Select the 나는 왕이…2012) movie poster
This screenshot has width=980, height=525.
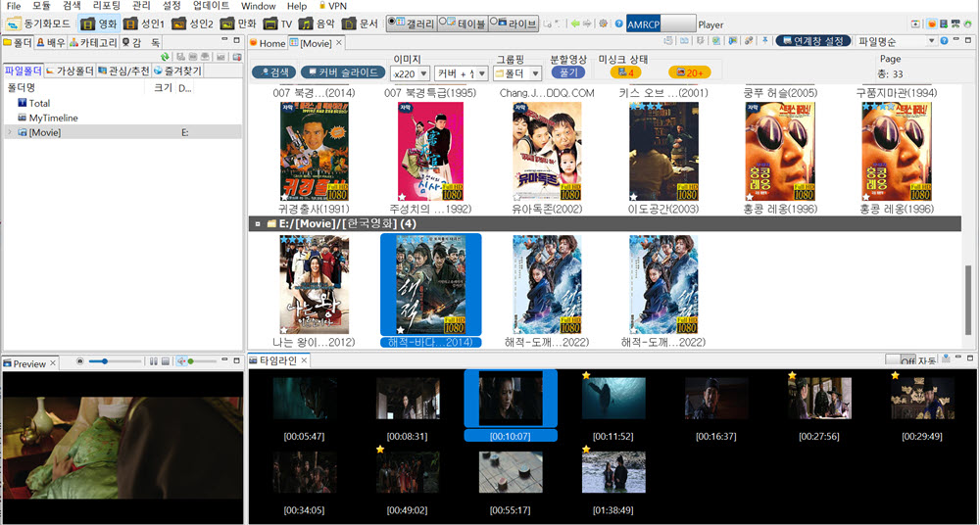coord(315,284)
